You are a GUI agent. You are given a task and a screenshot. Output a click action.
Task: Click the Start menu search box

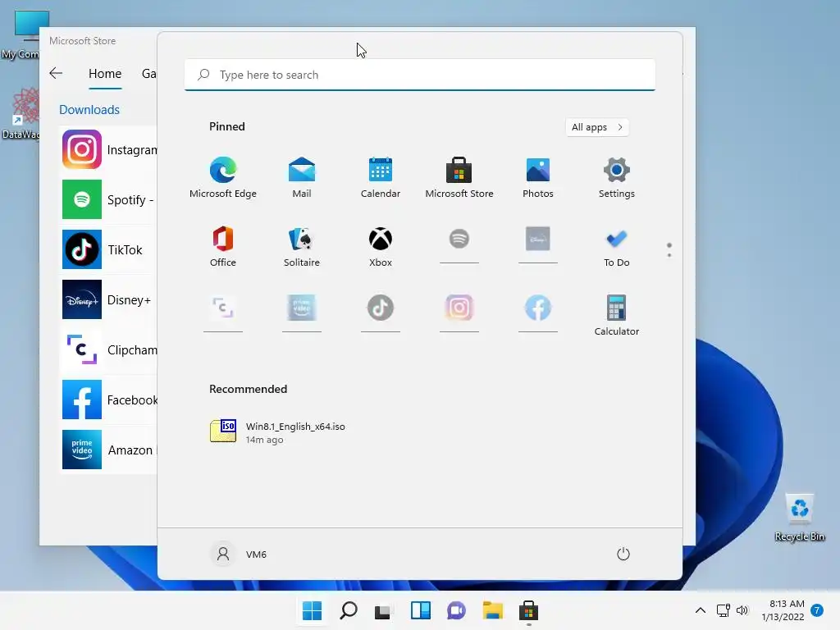(x=420, y=75)
